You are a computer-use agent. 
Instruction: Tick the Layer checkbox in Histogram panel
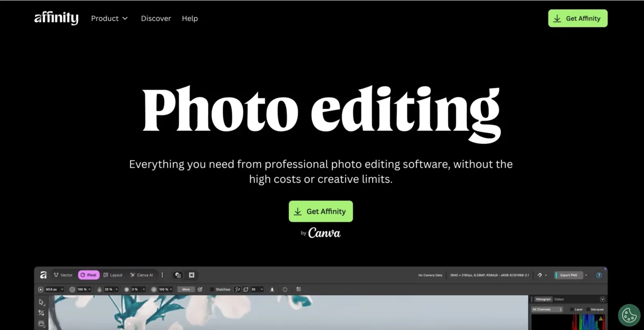572,310
